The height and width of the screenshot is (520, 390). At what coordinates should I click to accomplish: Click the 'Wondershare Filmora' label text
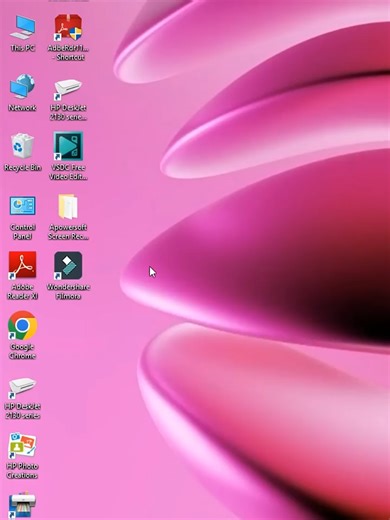(x=68, y=292)
